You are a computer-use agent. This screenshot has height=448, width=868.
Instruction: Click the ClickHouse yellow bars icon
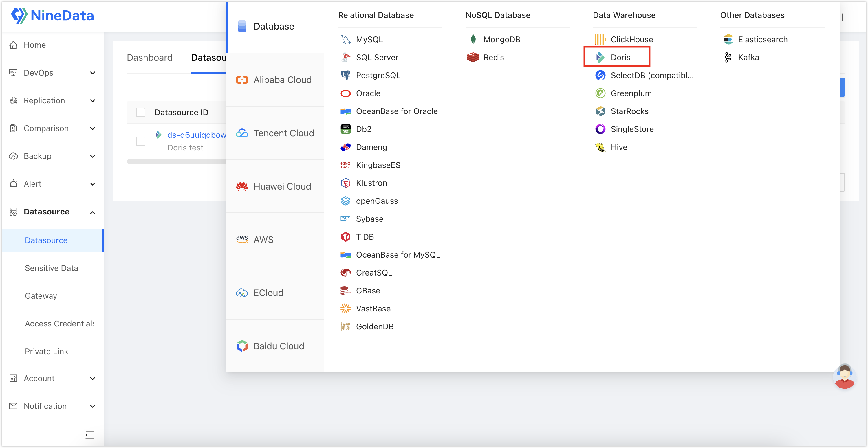coord(600,39)
